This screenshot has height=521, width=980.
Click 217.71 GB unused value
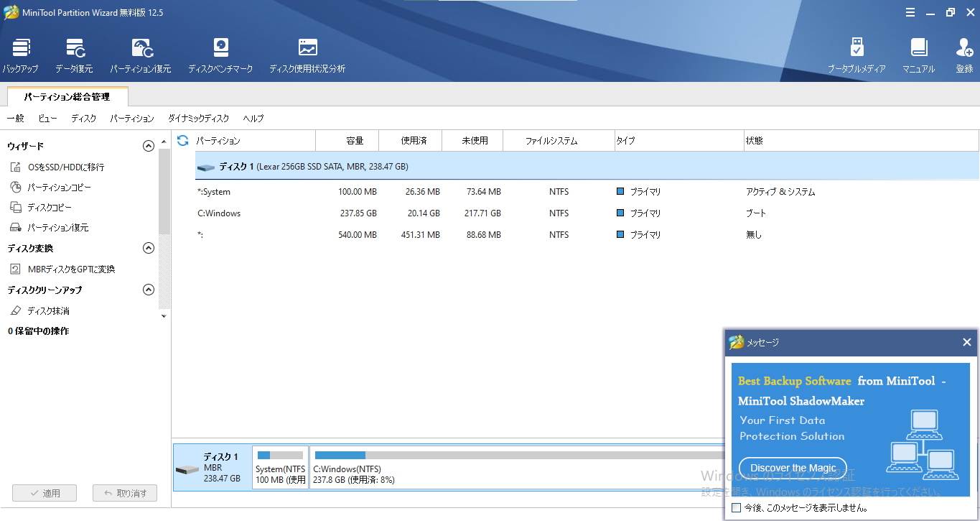click(x=481, y=213)
